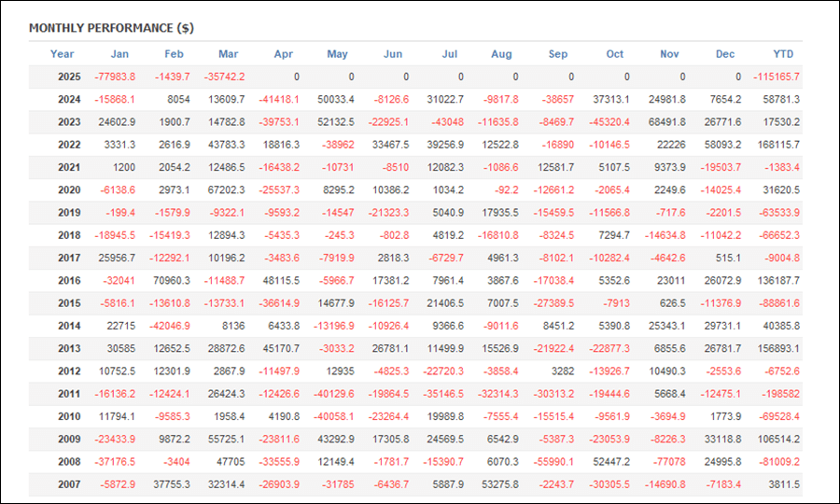The width and height of the screenshot is (840, 504).
Task: Select the Dec column header
Action: pos(725,54)
